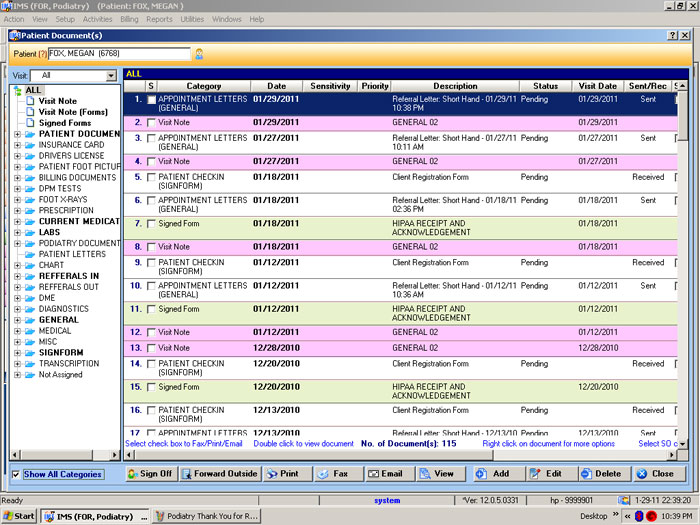This screenshot has height=525, width=700.
Task: Check row 2 Visit Note checkbox
Action: (151, 122)
